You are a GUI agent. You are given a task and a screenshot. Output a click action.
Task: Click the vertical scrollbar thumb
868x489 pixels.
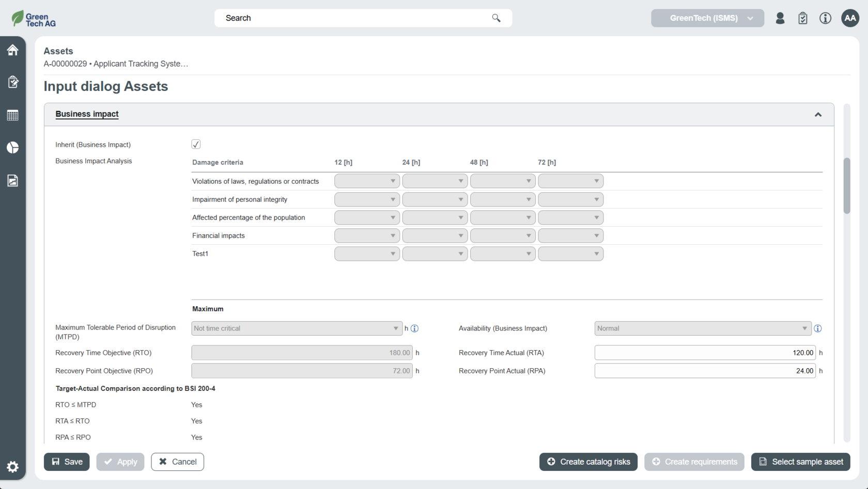point(846,186)
